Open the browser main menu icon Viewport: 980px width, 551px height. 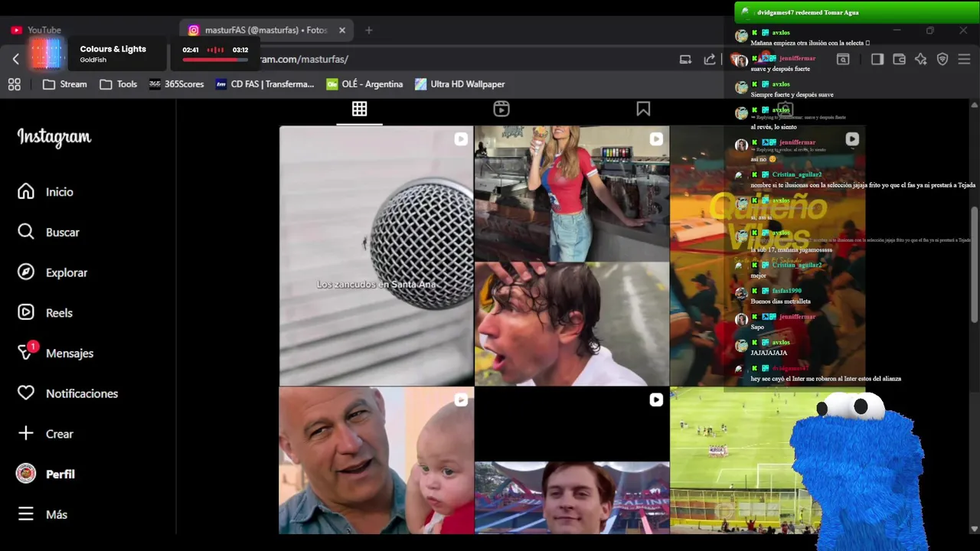tap(964, 60)
